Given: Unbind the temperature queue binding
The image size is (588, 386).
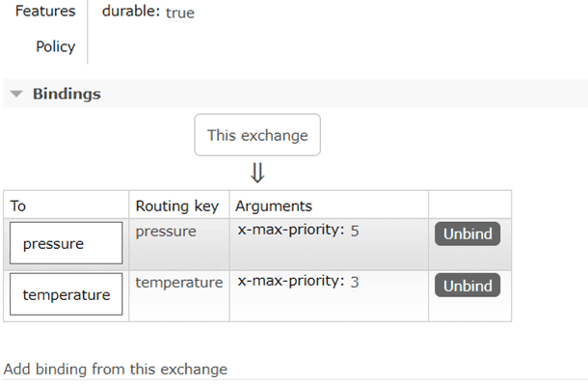Looking at the screenshot, I should click(468, 286).
